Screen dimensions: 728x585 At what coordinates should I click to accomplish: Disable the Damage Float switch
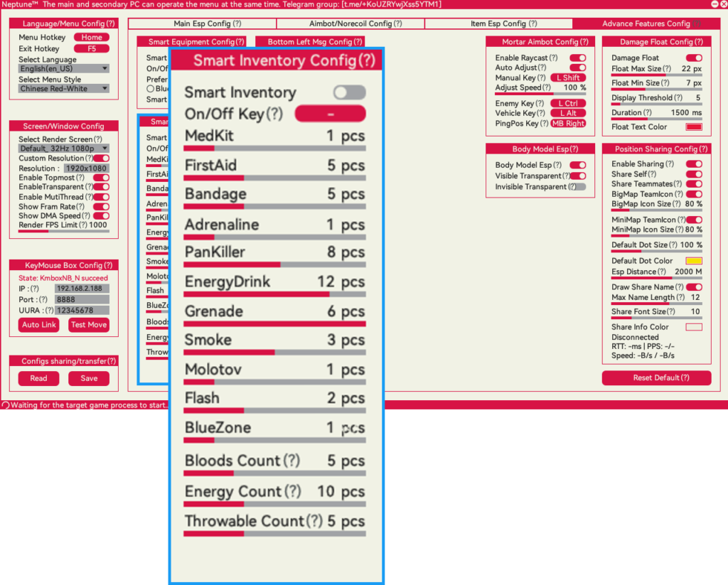click(x=694, y=58)
